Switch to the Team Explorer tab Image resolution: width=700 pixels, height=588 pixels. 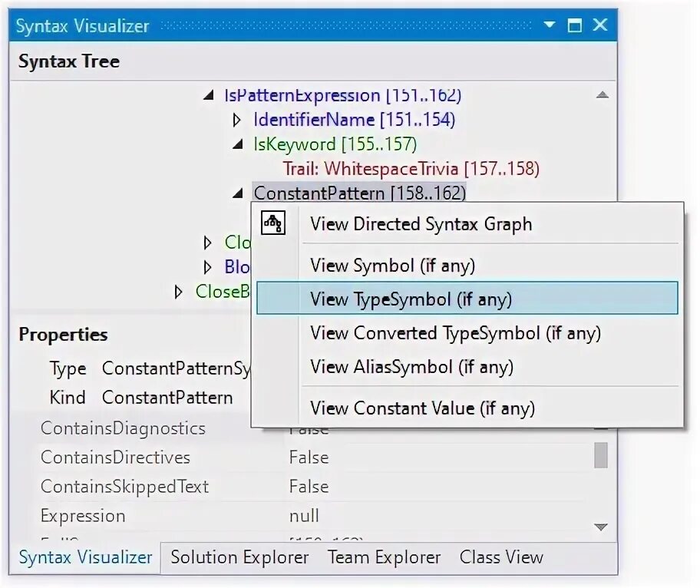384,557
